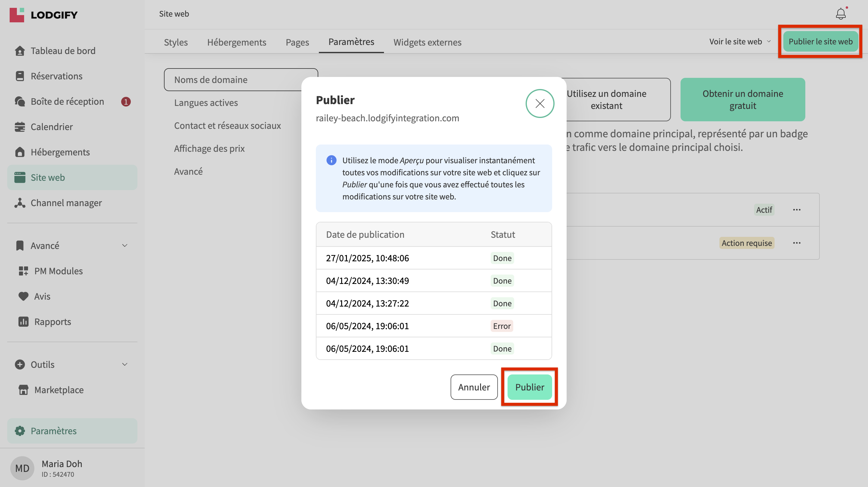Open options menu for Actif domain

coord(797,210)
